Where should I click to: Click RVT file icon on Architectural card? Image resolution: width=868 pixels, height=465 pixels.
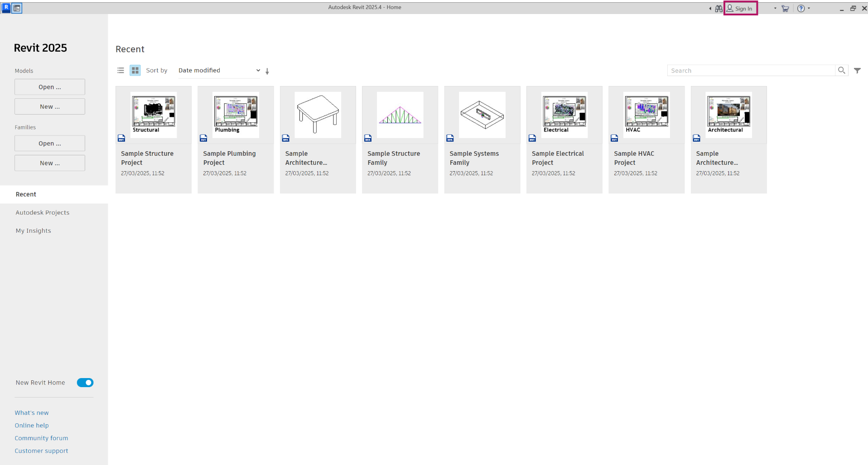point(696,138)
